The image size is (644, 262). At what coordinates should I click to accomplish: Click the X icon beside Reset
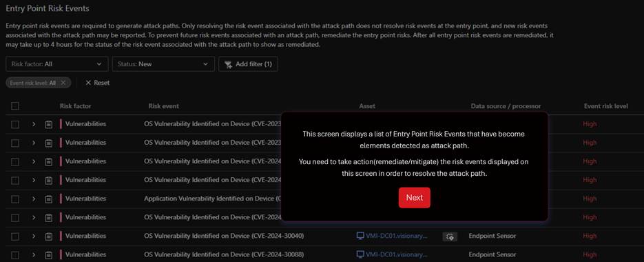(x=88, y=83)
